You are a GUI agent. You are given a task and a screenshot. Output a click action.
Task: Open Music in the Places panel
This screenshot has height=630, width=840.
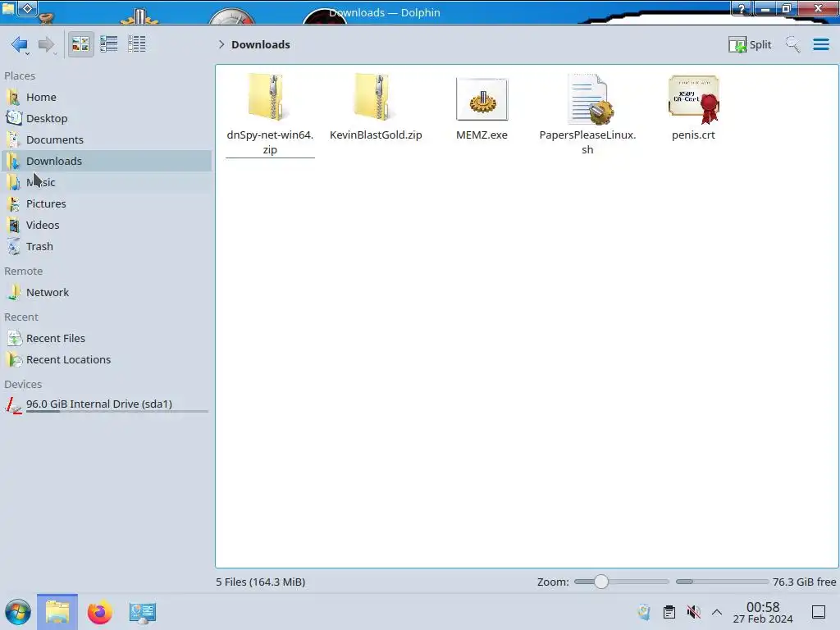click(106, 183)
